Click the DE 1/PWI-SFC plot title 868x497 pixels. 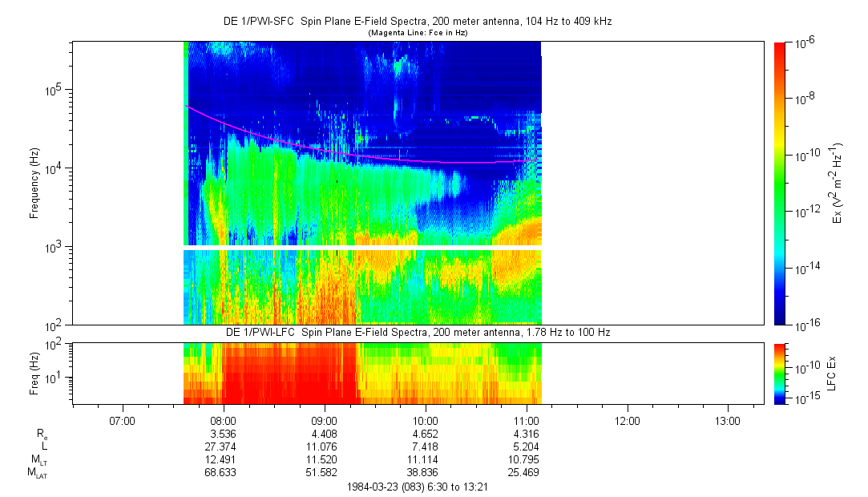417,22
